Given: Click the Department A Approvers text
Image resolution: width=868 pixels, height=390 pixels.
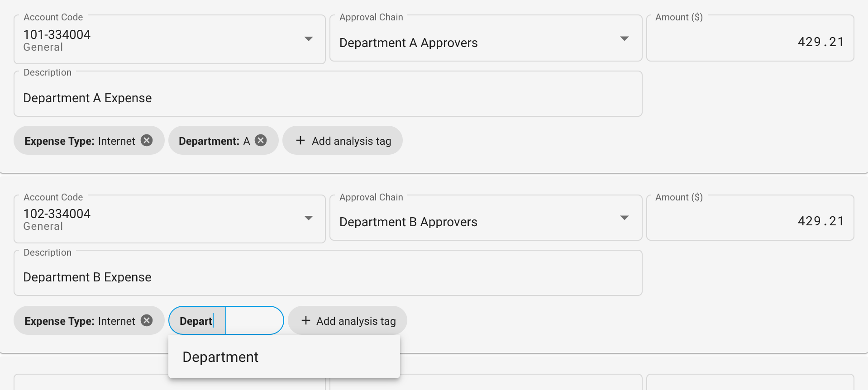Looking at the screenshot, I should pyautogui.click(x=409, y=43).
